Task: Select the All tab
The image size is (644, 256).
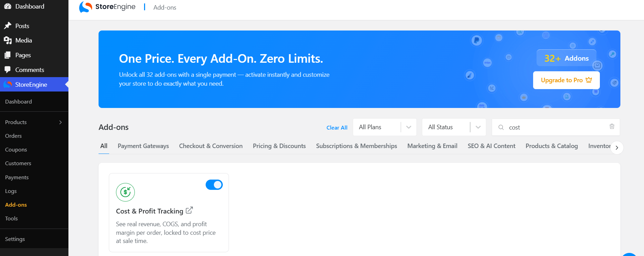Action: 104,146
